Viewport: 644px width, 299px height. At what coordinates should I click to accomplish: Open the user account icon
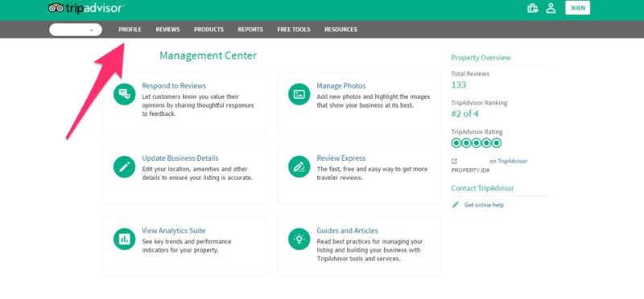point(551,8)
